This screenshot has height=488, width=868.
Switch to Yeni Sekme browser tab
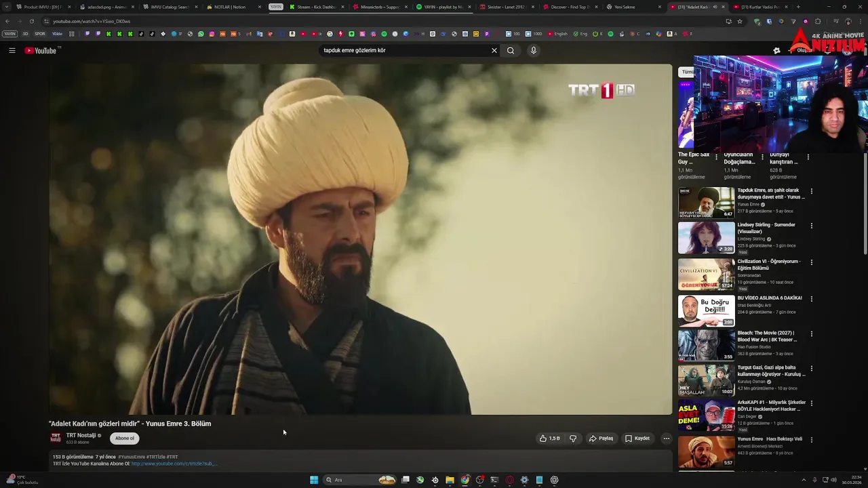[633, 7]
